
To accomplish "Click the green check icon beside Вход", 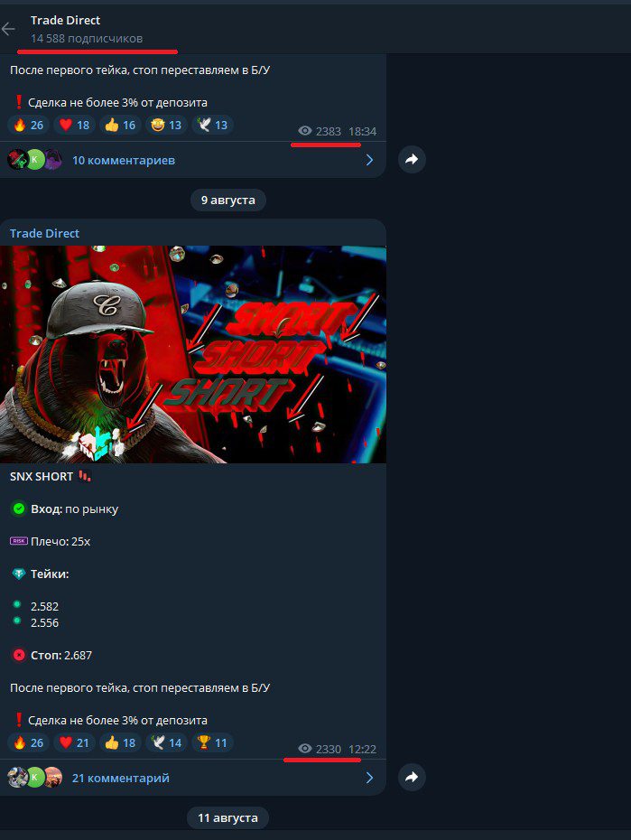I will click(19, 509).
